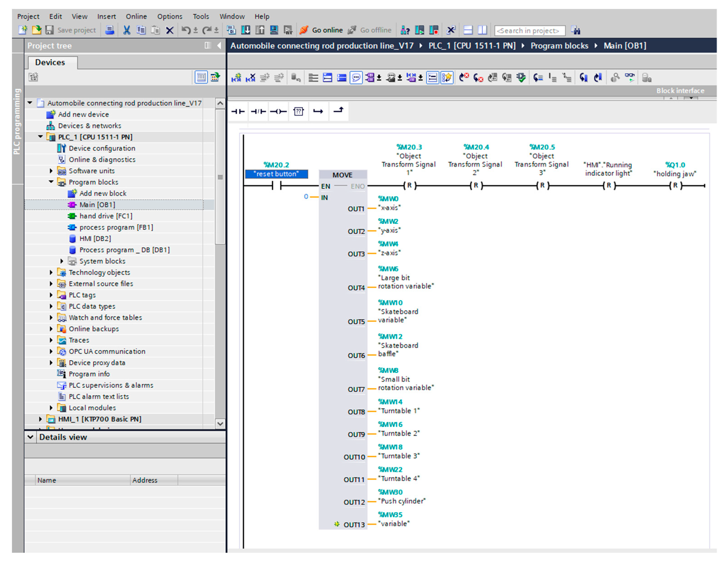Insert a normally open contact

tap(238, 111)
